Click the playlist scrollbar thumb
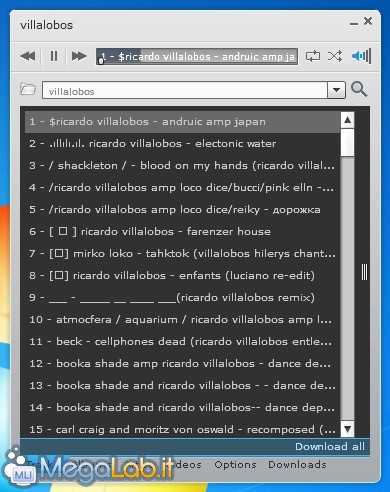 (347, 143)
